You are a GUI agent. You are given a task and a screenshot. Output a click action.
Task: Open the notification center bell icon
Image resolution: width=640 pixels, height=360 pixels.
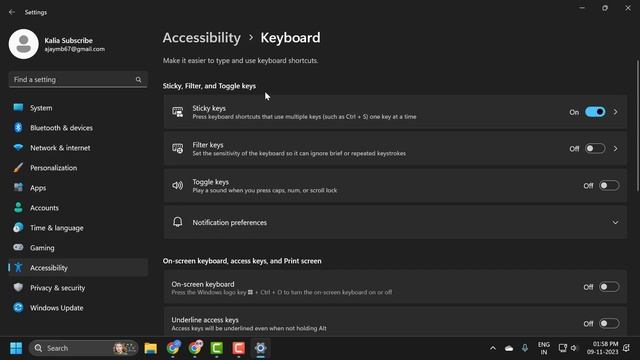(627, 348)
